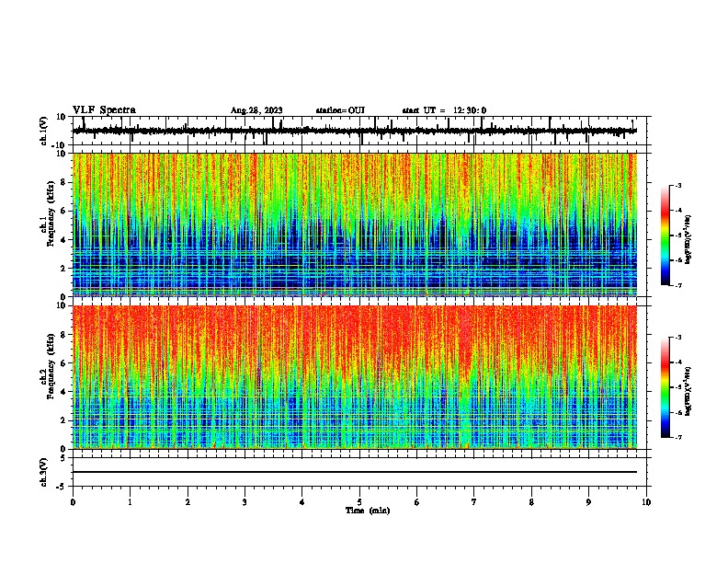The height and width of the screenshot is (563, 728).
Task: Click time axis tick label "3"
Action: (x=245, y=502)
